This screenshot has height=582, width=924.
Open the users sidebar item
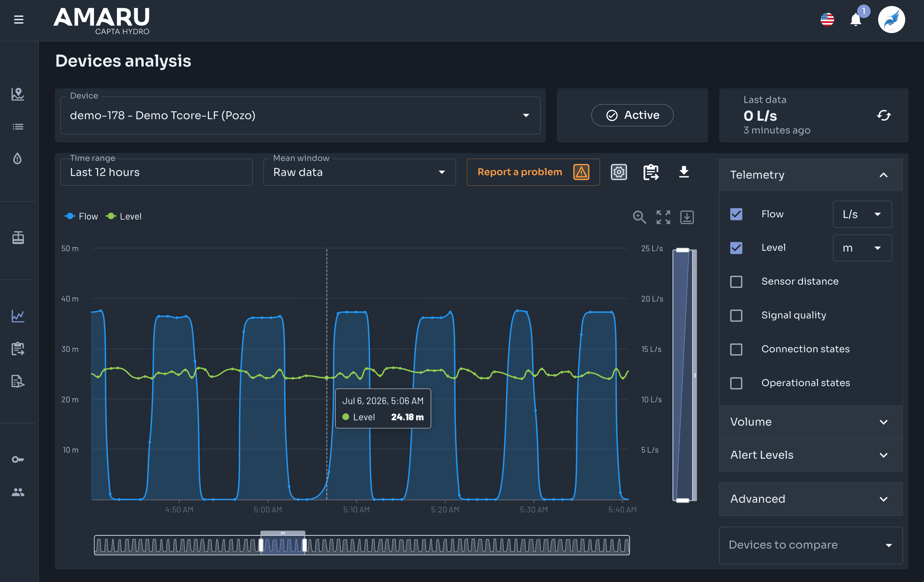(x=18, y=492)
